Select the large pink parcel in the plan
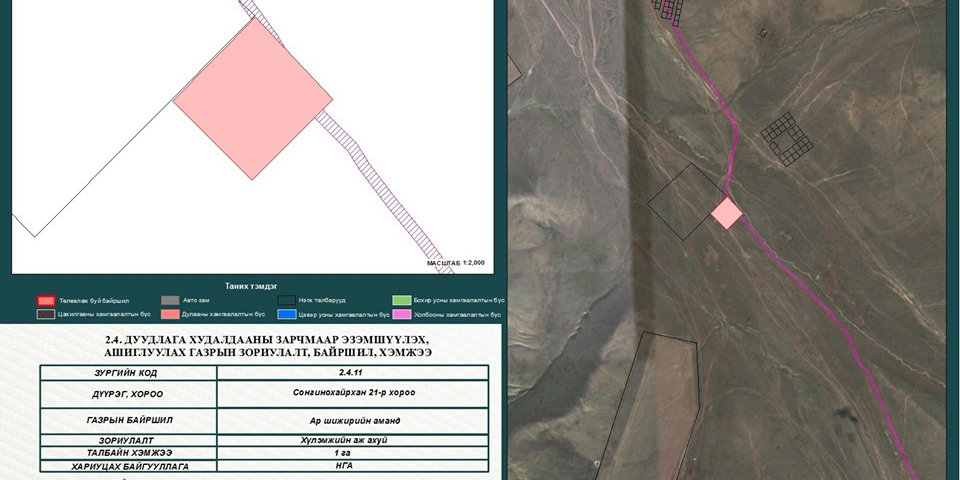The image size is (960, 480). (x=253, y=99)
